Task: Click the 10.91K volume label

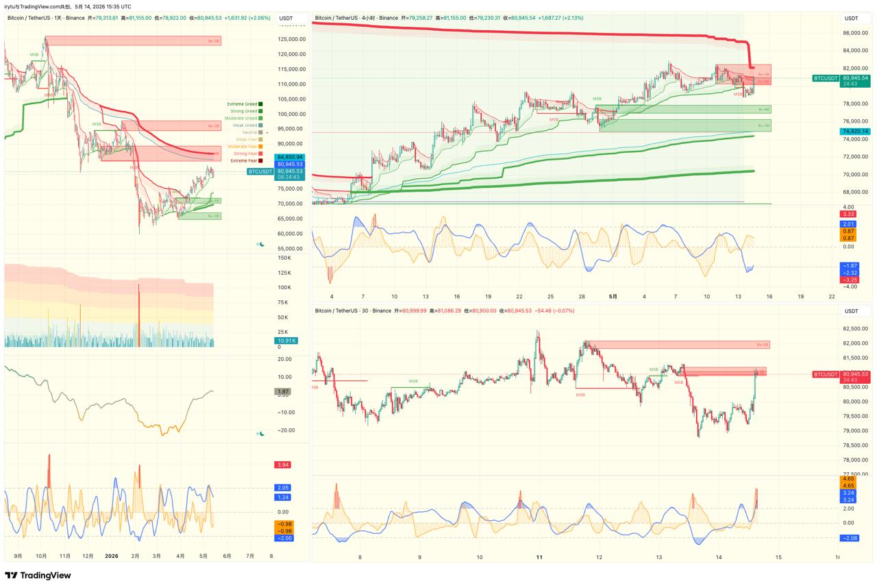Action: pos(286,340)
